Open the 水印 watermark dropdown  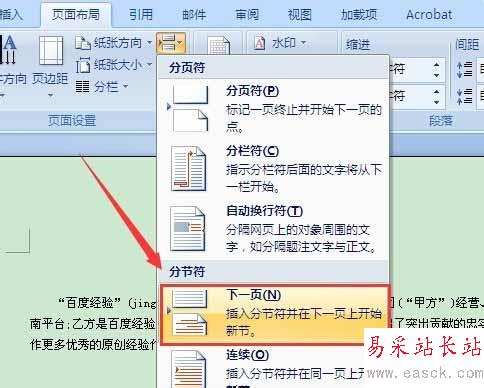[x=280, y=43]
